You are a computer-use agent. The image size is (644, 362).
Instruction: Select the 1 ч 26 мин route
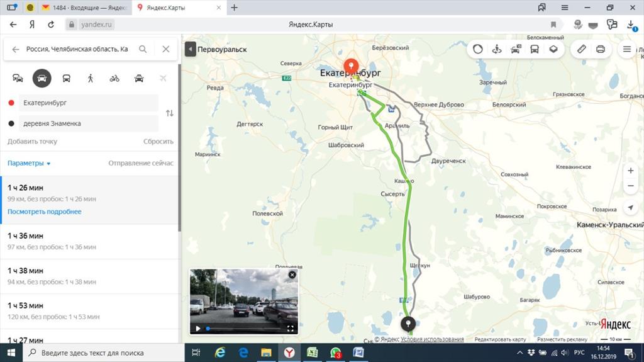pos(89,200)
